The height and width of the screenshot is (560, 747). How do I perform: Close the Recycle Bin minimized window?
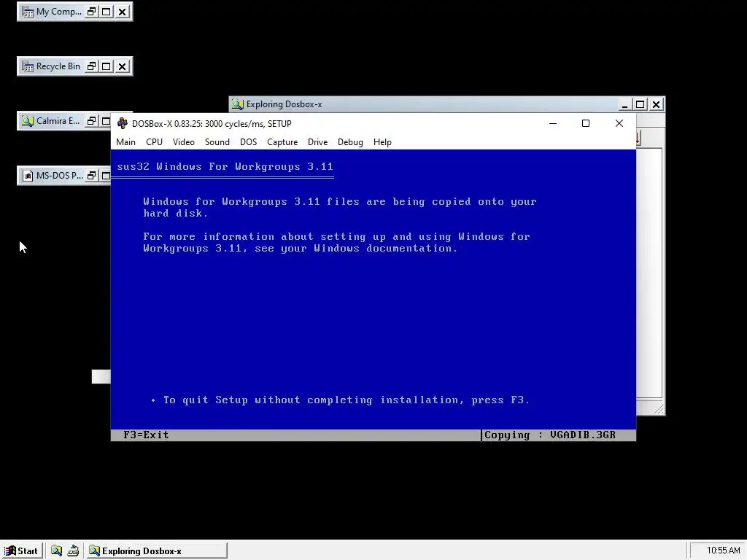point(123,66)
